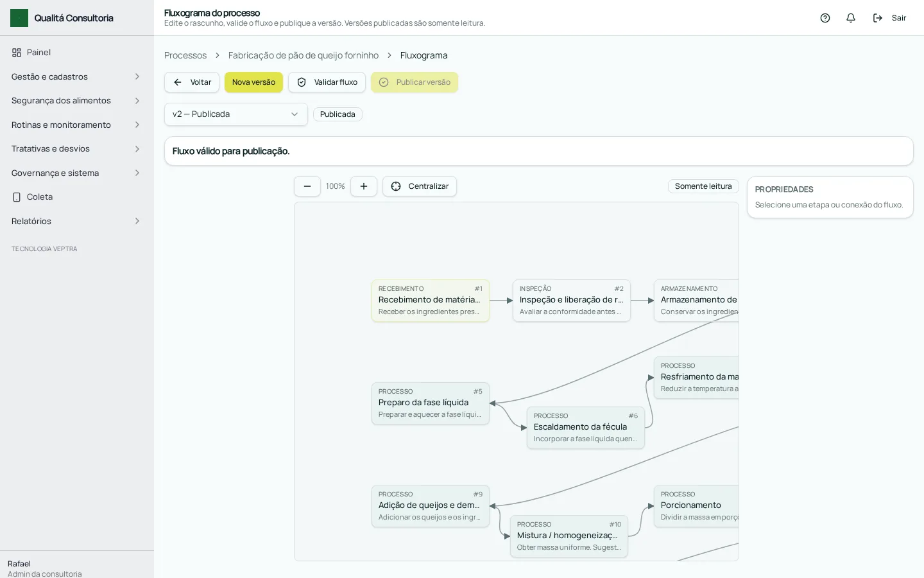Click the PROPRIEDADES panel heading
924x578 pixels.
784,189
